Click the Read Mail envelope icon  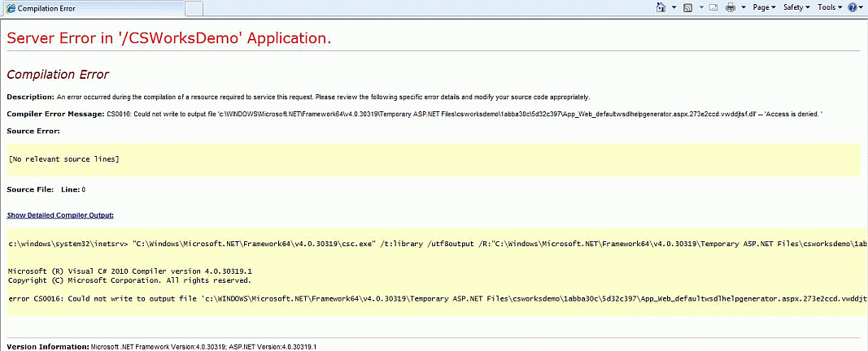point(713,7)
